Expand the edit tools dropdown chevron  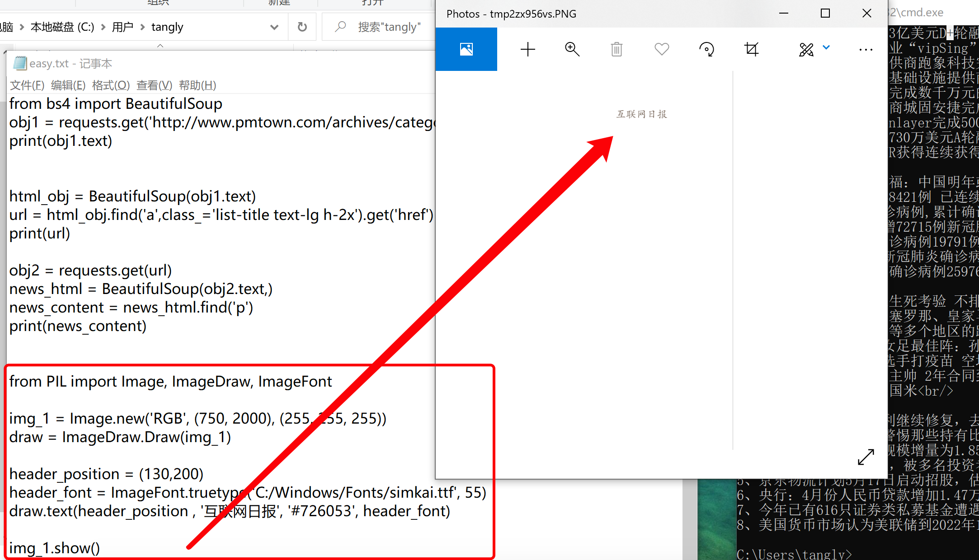826,47
